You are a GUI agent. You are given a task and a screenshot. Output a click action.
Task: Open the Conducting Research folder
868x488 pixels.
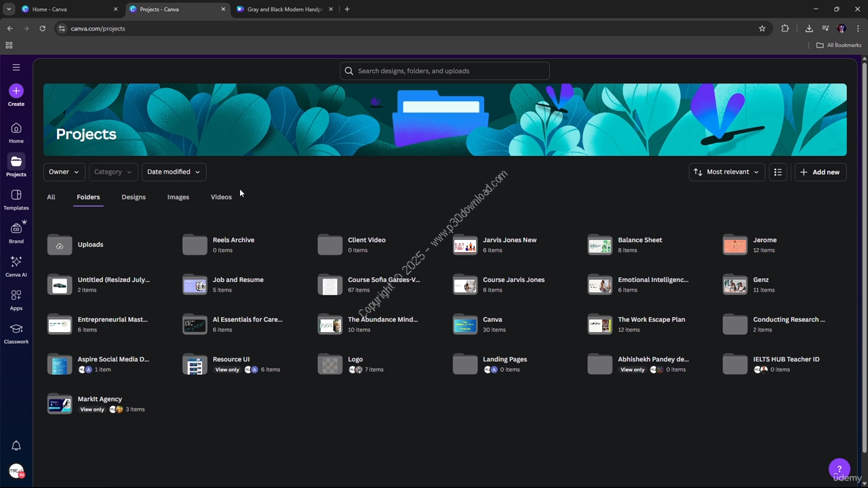point(774,324)
